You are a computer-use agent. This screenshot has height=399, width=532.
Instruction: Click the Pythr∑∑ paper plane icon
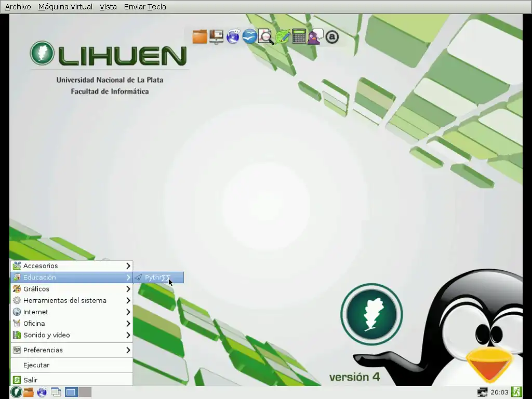pos(138,277)
